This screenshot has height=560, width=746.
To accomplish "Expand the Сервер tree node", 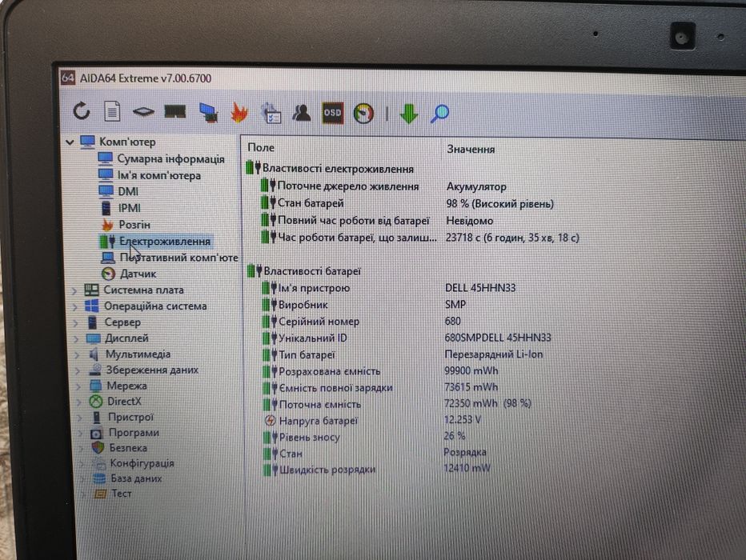I will (x=75, y=322).
